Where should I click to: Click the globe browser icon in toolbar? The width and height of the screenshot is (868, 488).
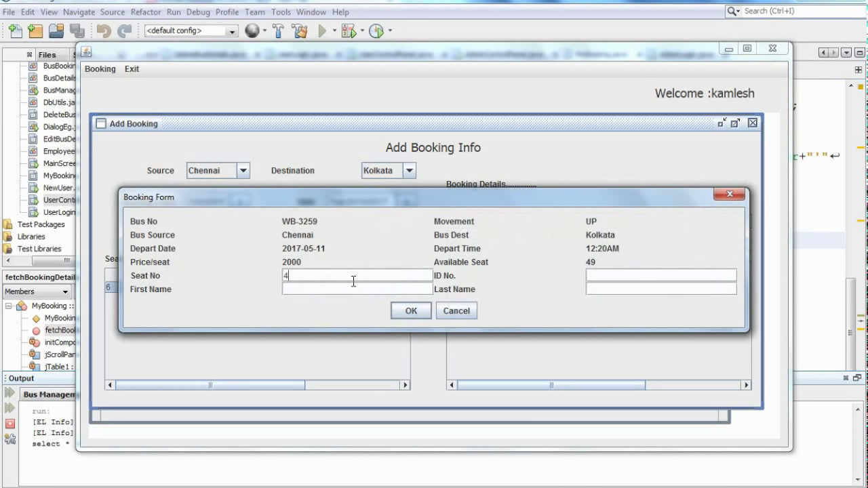[x=252, y=30]
